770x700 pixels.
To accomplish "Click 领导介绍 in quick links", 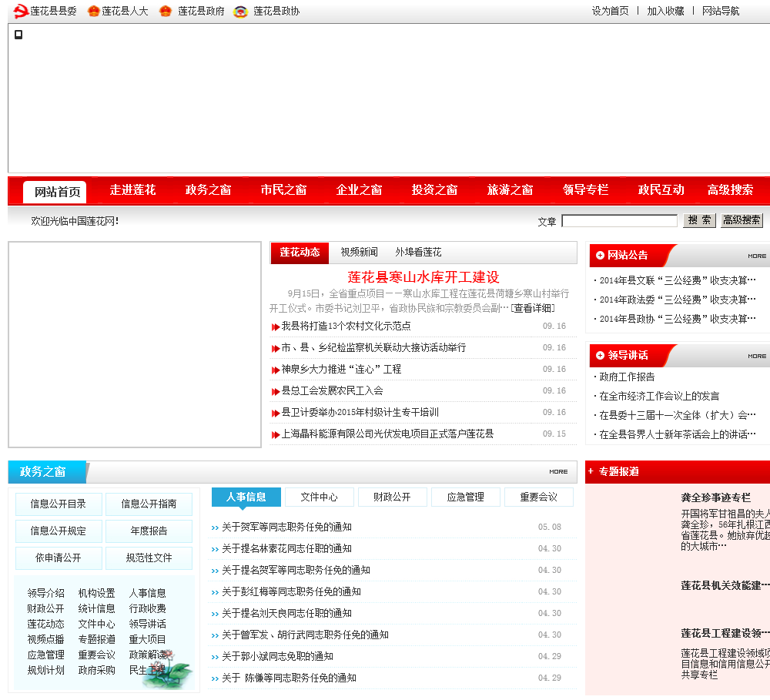I will pos(45,594).
